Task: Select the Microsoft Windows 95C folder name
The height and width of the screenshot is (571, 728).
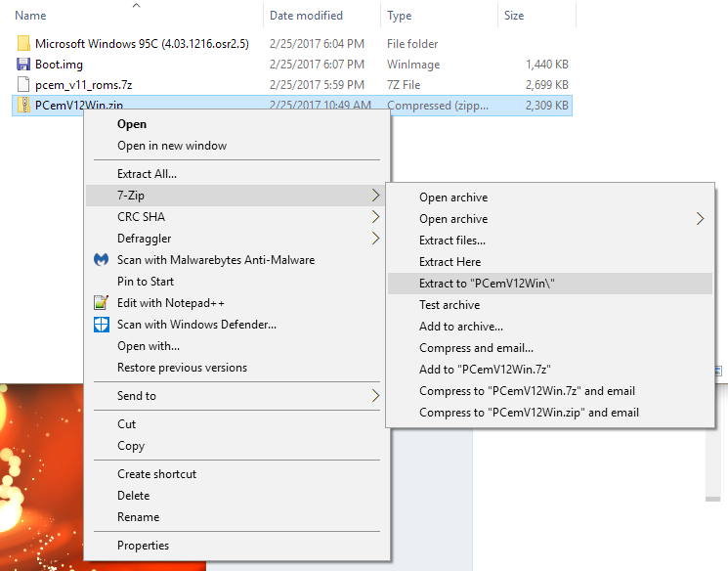Action: click(x=142, y=44)
